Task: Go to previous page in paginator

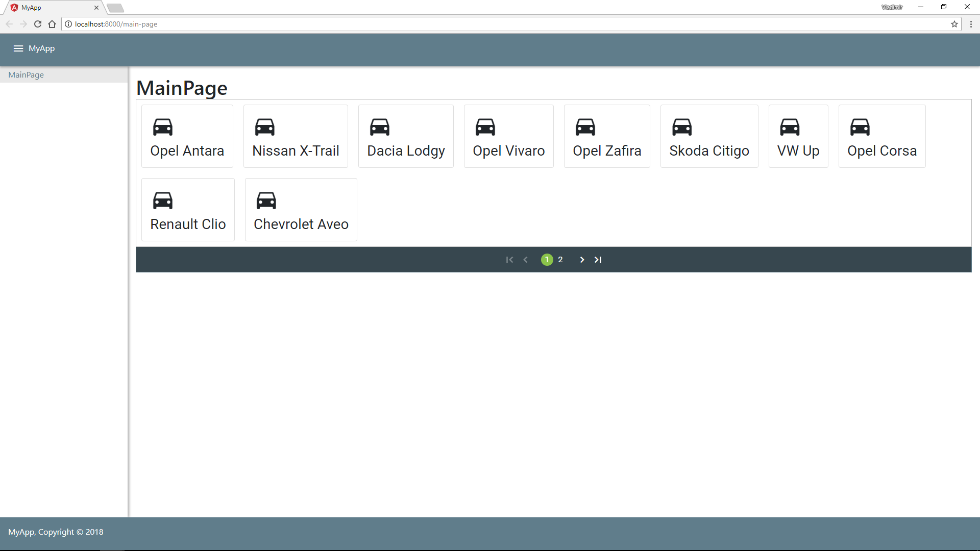Action: pos(525,260)
